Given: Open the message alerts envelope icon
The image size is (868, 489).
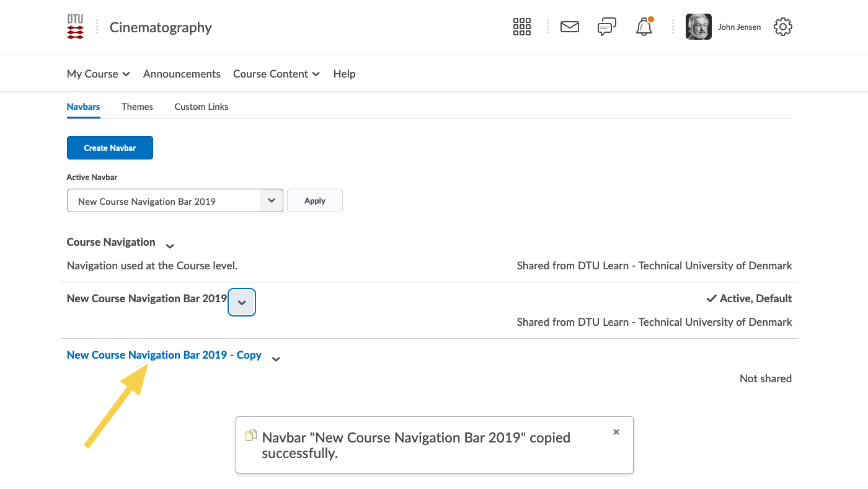Looking at the screenshot, I should 569,27.
